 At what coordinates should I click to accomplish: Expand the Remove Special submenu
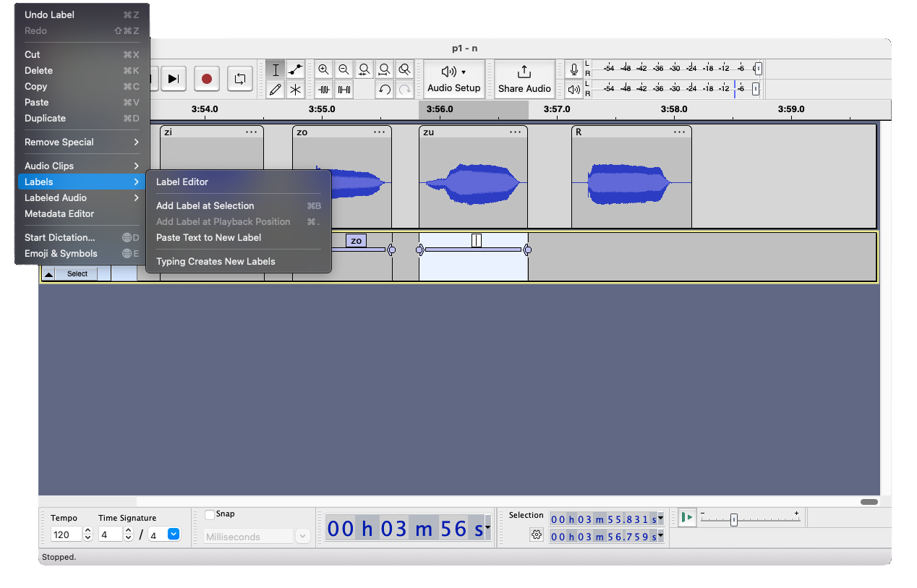[x=82, y=142]
